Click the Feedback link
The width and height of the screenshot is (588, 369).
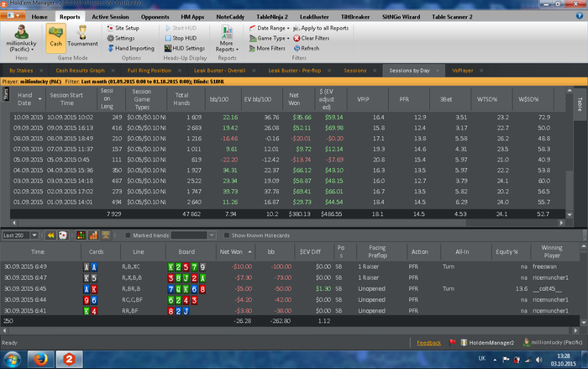428,343
